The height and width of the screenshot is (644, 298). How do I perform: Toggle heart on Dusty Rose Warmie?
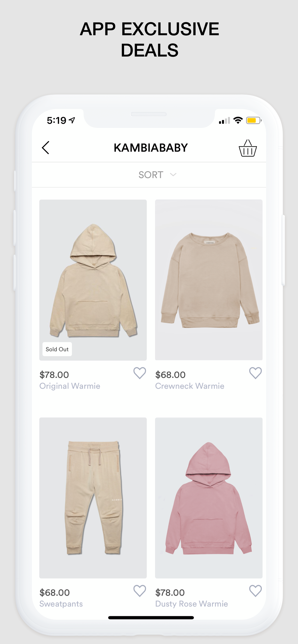click(256, 591)
